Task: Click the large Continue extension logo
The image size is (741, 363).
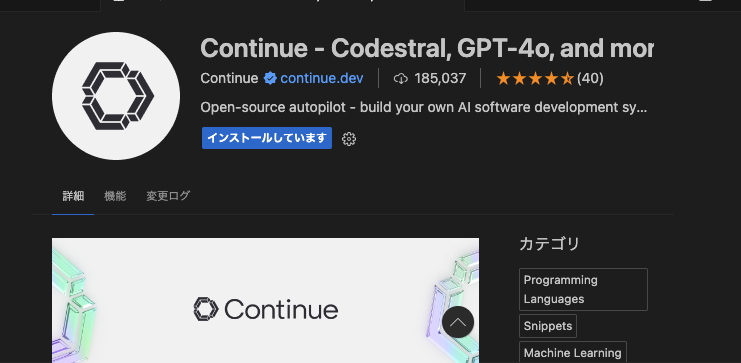Action: [x=116, y=96]
